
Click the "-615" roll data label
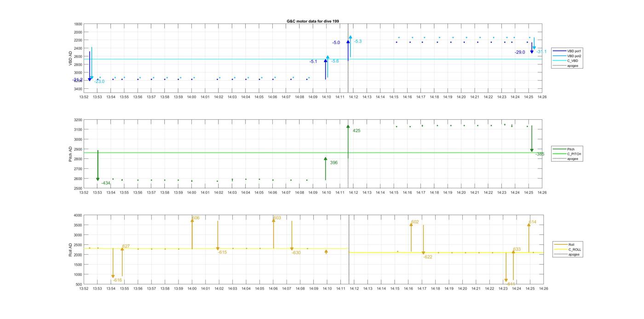(x=222, y=252)
